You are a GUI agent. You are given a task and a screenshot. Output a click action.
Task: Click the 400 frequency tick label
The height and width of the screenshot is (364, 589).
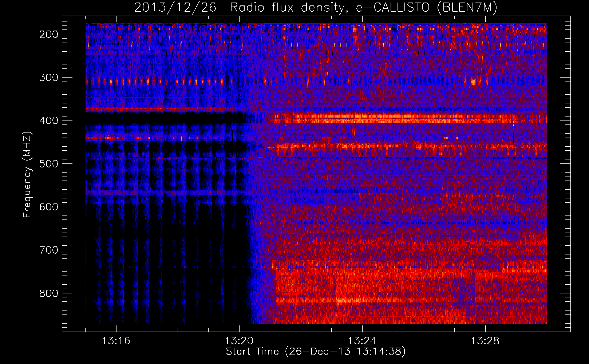[x=49, y=120]
